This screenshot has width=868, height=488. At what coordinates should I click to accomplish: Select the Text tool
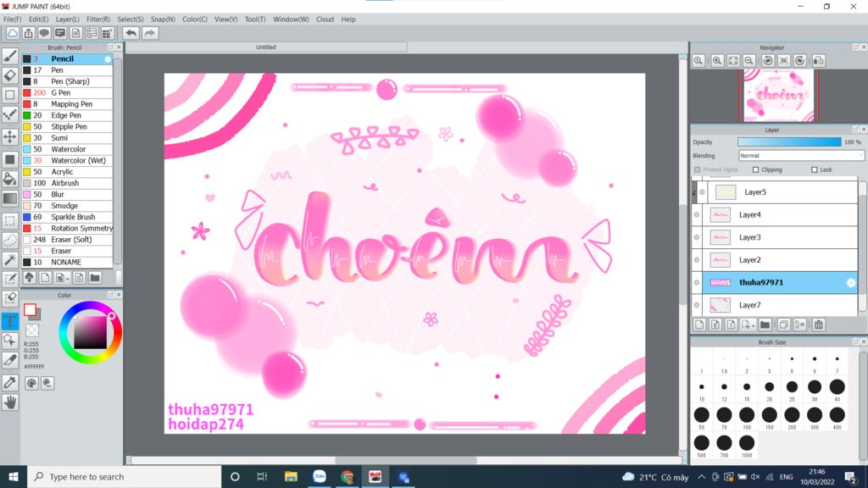point(10,321)
